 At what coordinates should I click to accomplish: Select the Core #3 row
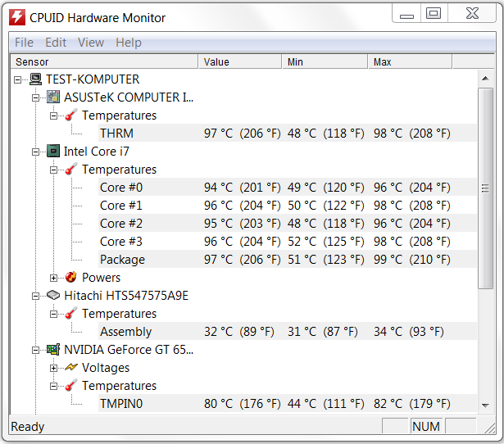[x=287, y=241]
